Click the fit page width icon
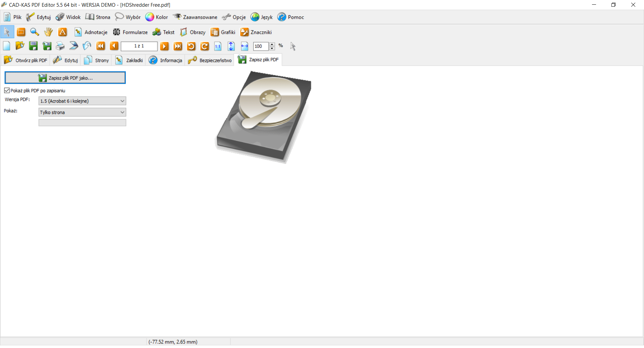Screen dimensions: 644x348 click(245, 46)
